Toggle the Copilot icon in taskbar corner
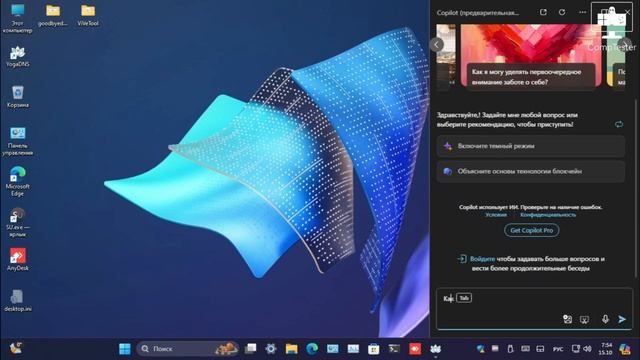The height and width of the screenshot is (360, 640). click(624, 349)
